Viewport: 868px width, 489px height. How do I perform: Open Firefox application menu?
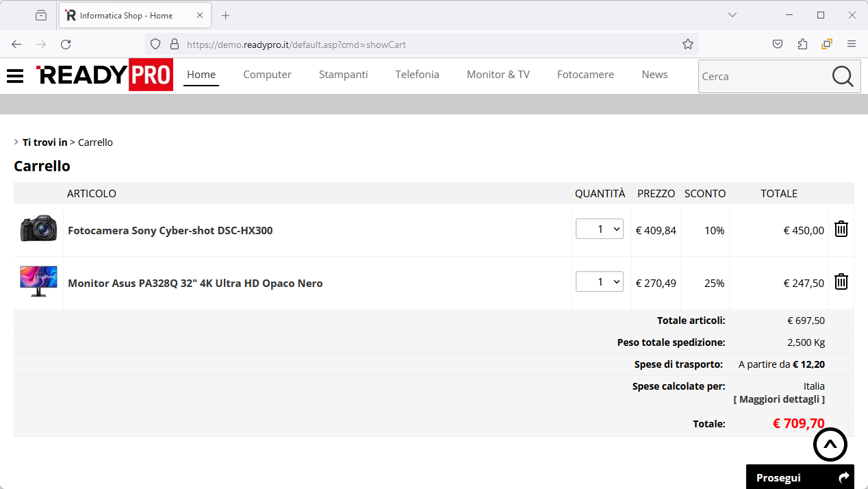pyautogui.click(x=852, y=45)
